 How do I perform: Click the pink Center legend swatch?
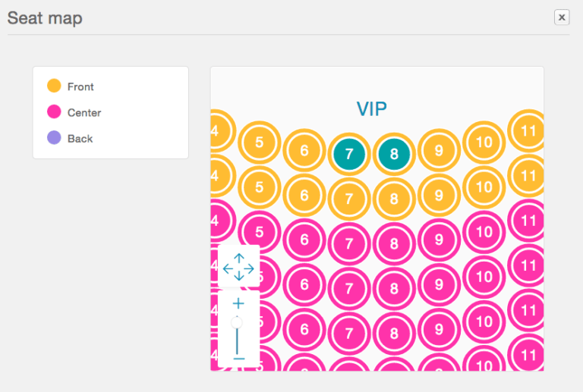pos(54,112)
